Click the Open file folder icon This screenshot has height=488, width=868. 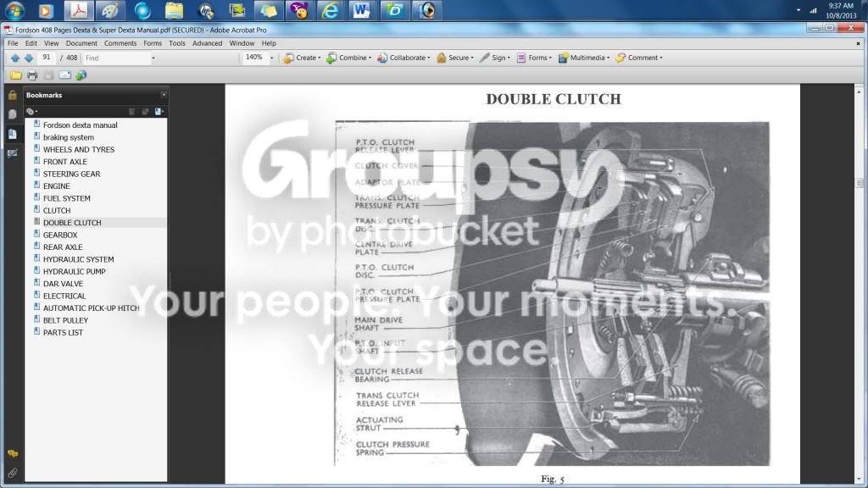click(x=15, y=75)
